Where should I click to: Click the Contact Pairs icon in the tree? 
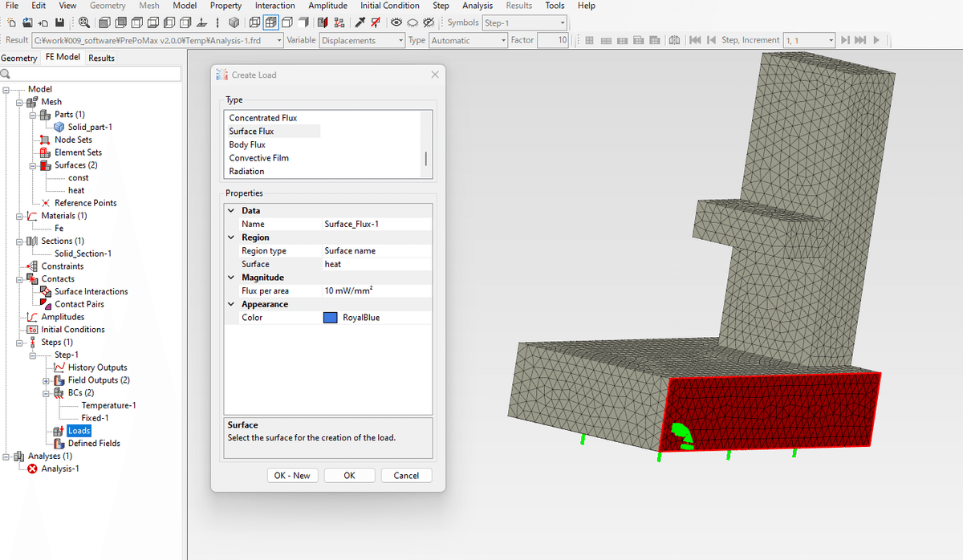tap(46, 304)
